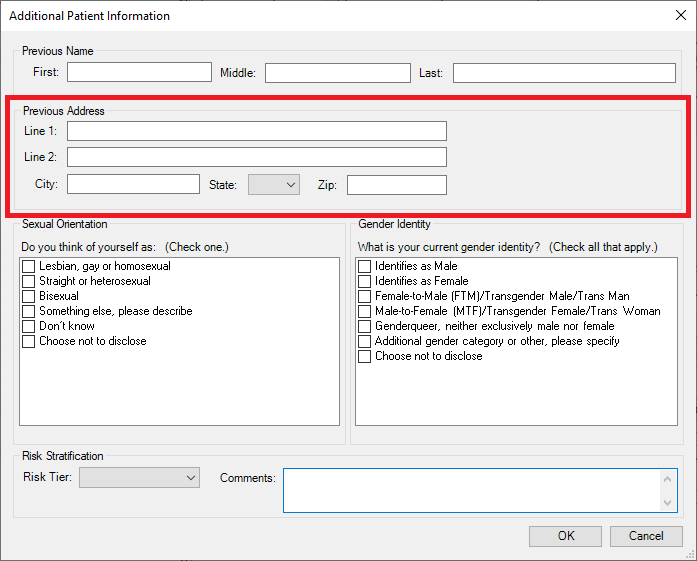This screenshot has height=561, width=697.
Task: Expand the Risk Tier dropdown
Action: tap(139, 478)
